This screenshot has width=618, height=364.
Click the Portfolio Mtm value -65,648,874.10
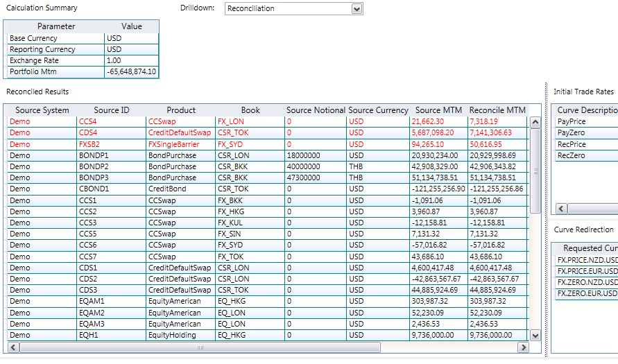pos(131,71)
